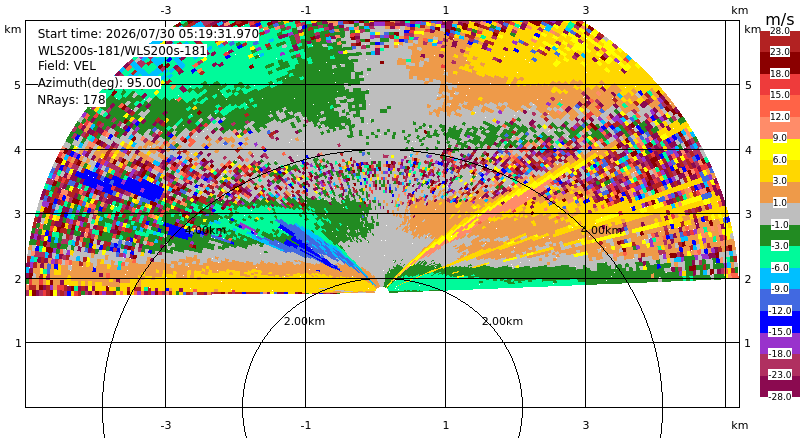This screenshot has height=438, width=800.
Task: Click the Field: VEL label
Action: [67, 66]
